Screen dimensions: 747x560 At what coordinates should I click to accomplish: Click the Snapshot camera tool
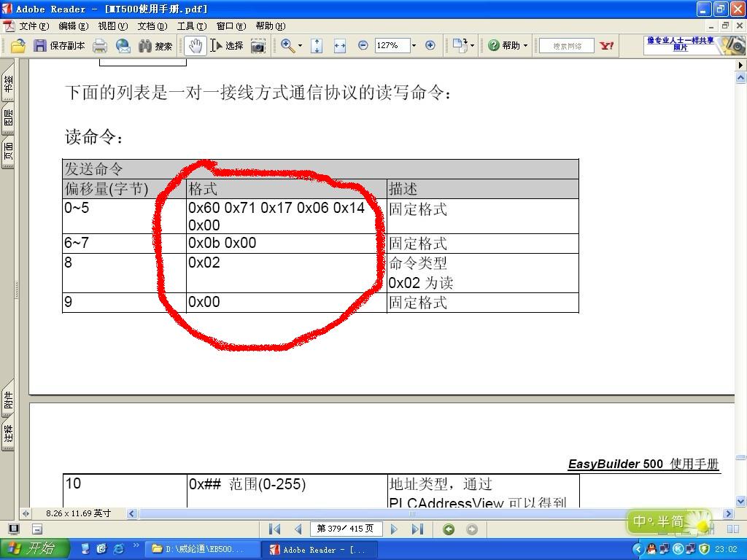point(258,46)
